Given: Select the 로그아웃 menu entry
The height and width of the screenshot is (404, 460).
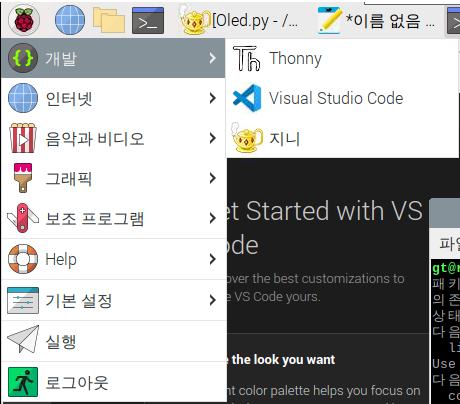Looking at the screenshot, I should pyautogui.click(x=113, y=382).
